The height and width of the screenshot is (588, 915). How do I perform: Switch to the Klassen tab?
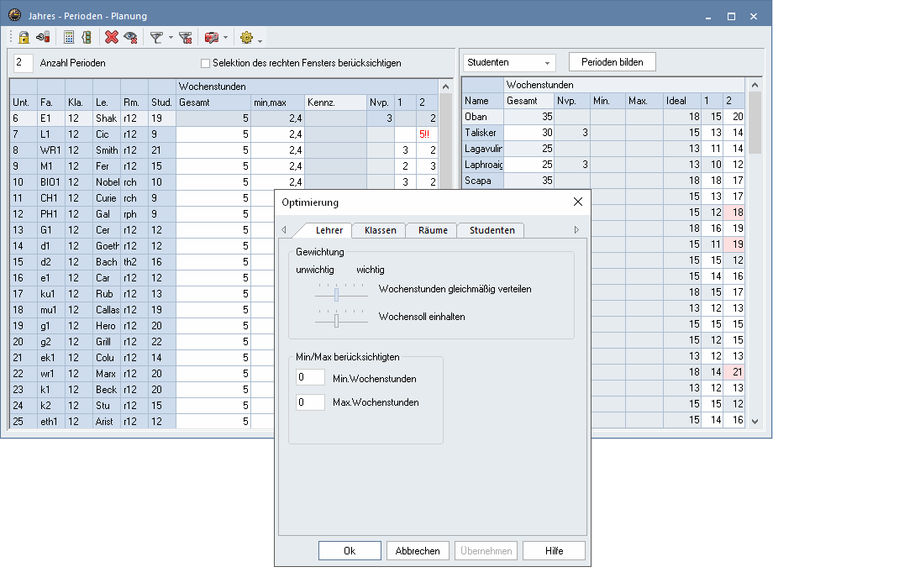pos(381,230)
